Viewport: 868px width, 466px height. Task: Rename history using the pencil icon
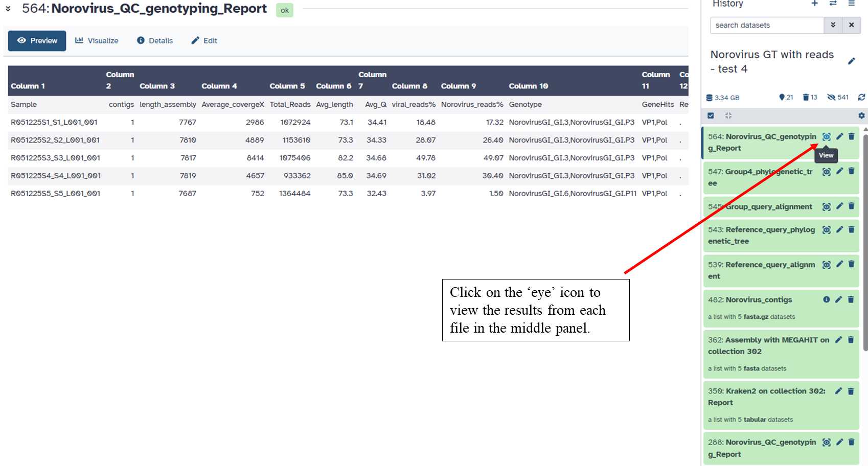(x=851, y=61)
